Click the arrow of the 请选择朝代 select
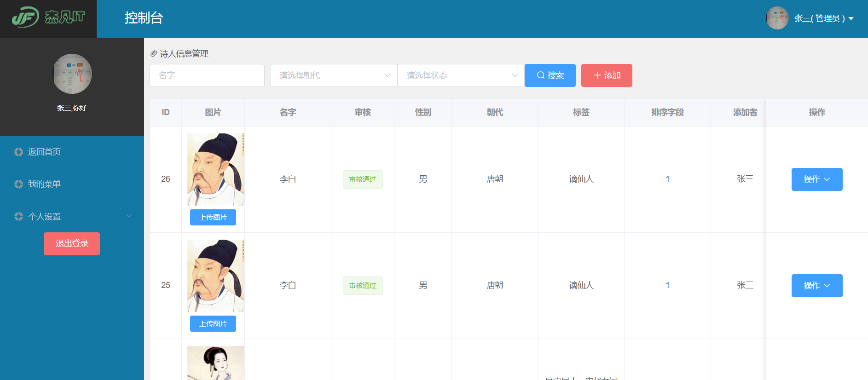Viewport: 868px width, 380px height. coord(388,75)
